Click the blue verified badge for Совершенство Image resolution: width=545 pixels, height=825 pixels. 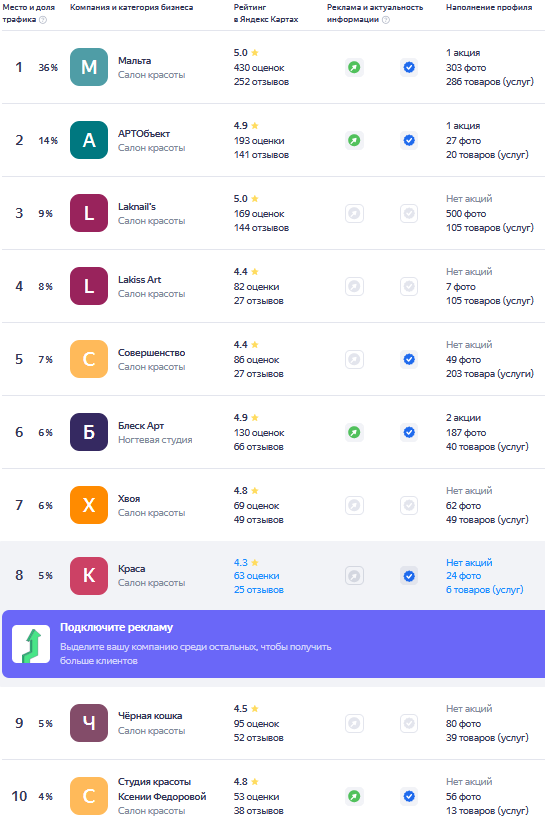pos(409,359)
